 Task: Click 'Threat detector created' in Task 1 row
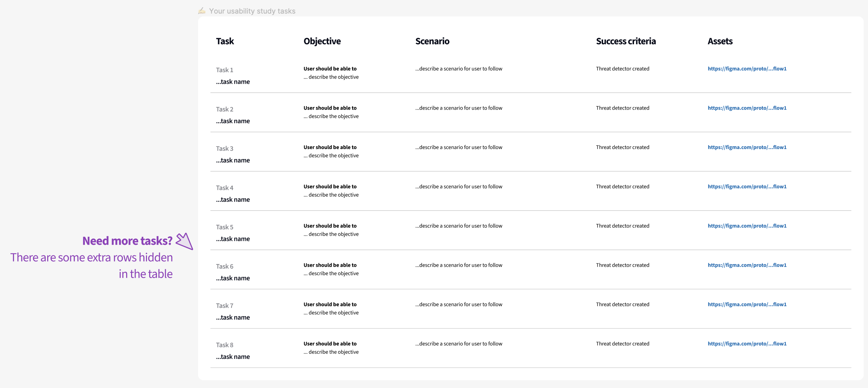pyautogui.click(x=622, y=69)
